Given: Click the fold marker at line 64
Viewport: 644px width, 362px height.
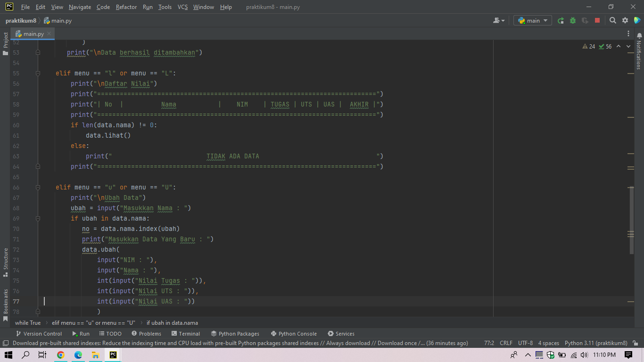Looking at the screenshot, I should pos(38,167).
